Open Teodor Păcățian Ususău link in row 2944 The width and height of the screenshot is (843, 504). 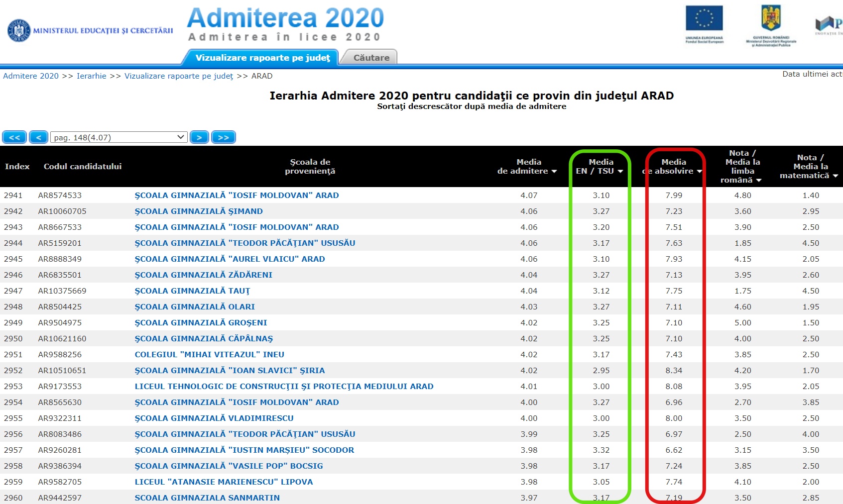coord(245,243)
